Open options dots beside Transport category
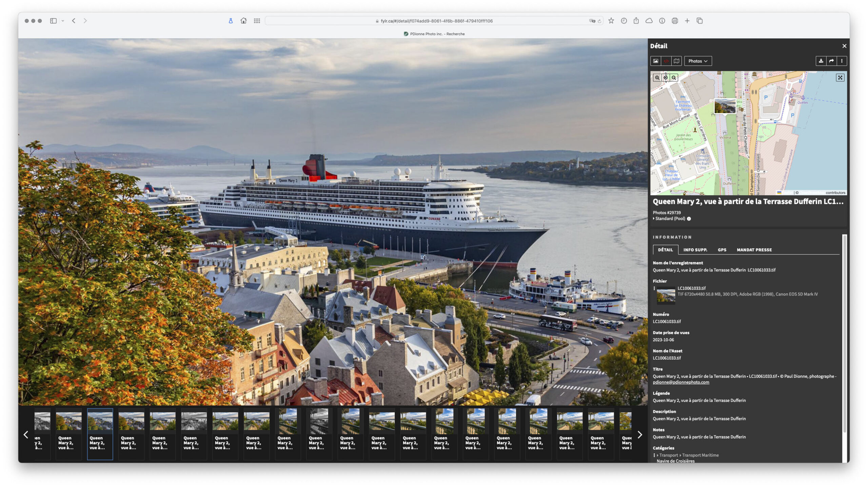 click(654, 455)
